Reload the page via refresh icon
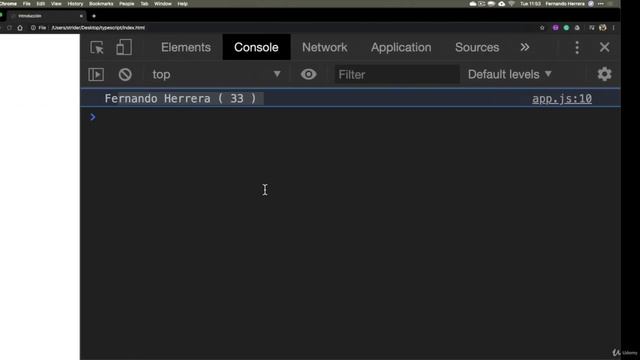 [x=9, y=28]
